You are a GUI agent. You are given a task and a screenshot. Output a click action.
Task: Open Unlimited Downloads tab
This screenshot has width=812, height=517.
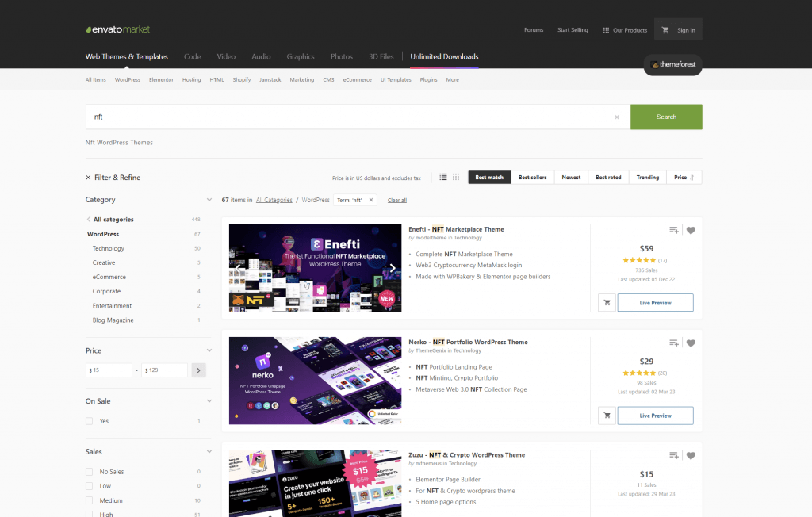(444, 56)
